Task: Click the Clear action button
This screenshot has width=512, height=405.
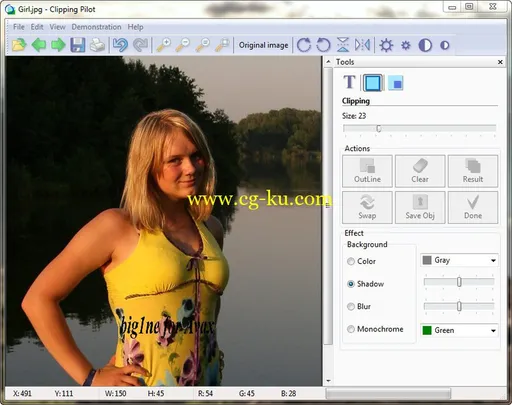Action: 420,171
